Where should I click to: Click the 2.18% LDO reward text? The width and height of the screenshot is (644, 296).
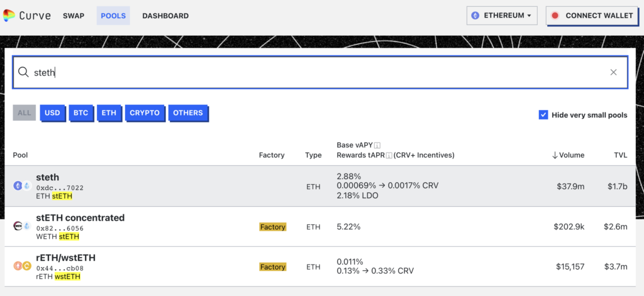point(357,195)
